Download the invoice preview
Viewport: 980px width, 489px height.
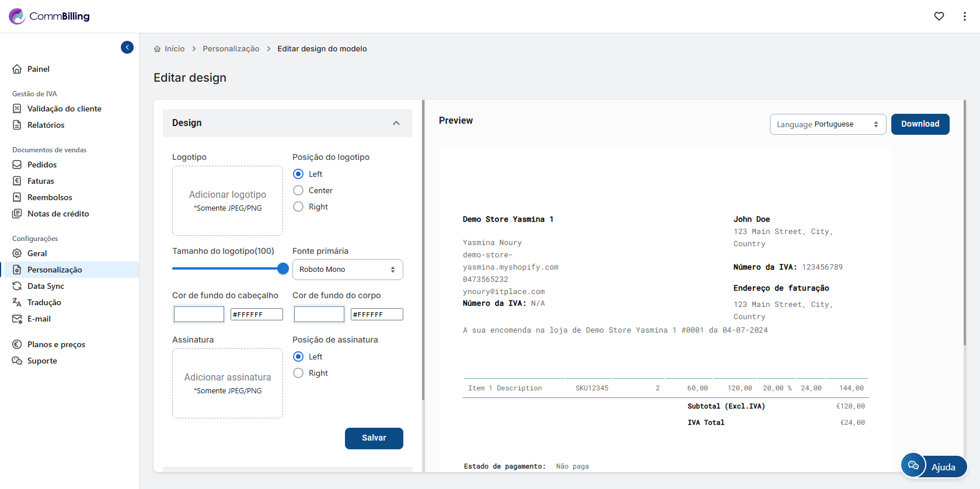point(920,124)
